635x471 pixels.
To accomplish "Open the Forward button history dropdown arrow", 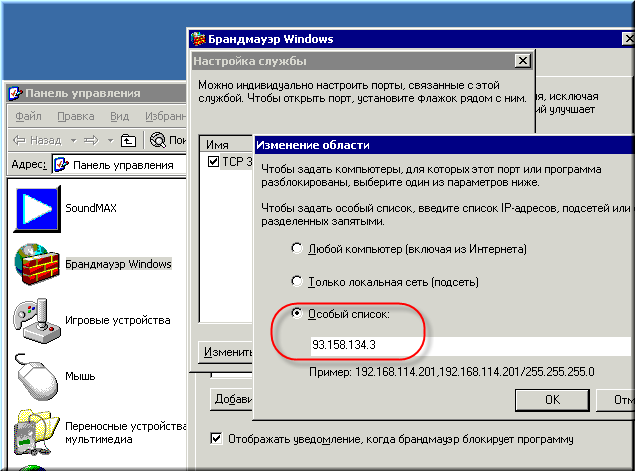I will (110, 141).
